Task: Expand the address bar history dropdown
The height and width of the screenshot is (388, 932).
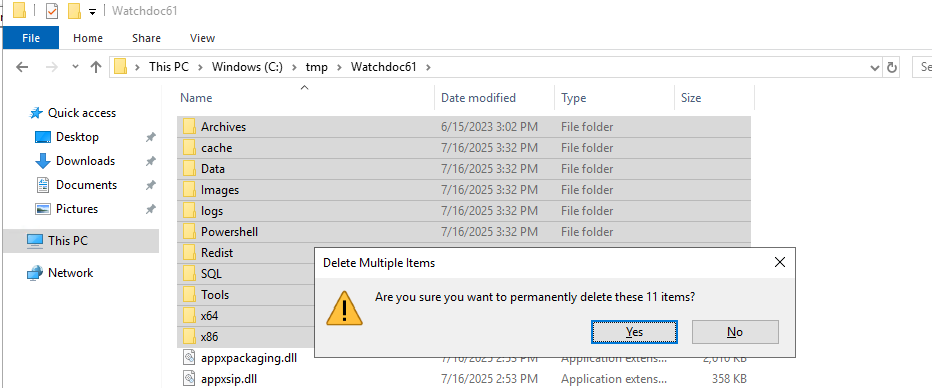Action: click(x=874, y=68)
